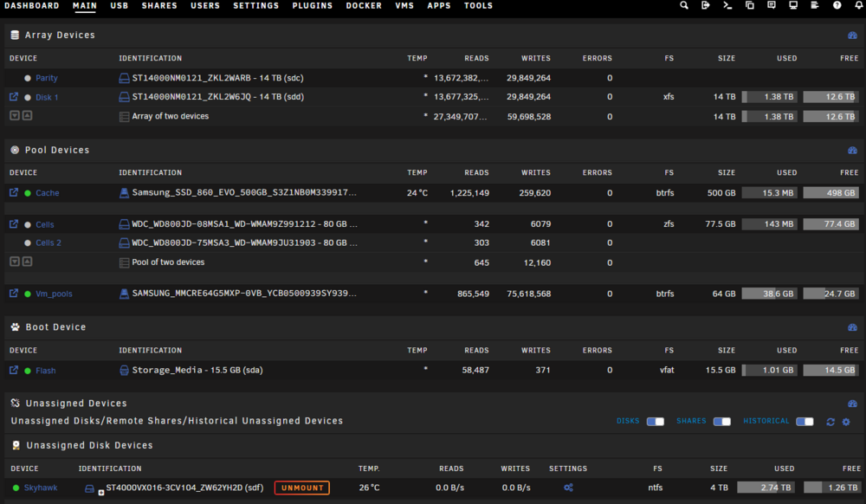866x504 pixels.
Task: Open the Disk 1 device link
Action: pyautogui.click(x=47, y=97)
